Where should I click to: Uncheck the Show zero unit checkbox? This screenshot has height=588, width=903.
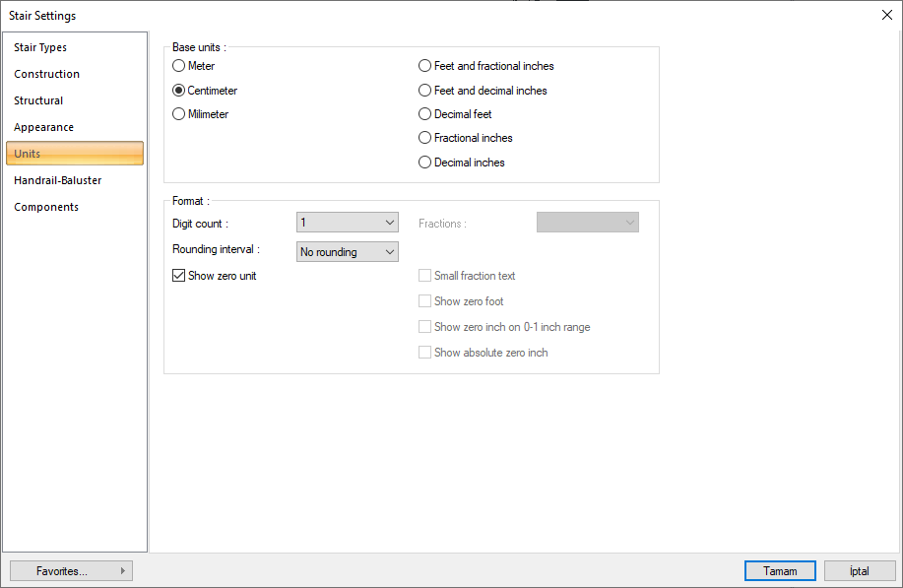pyautogui.click(x=179, y=276)
